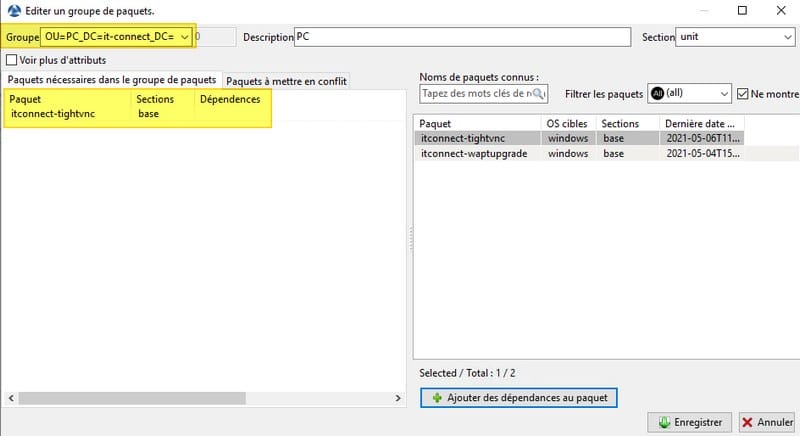Maximize the 'Editer un groupe de paquets' window
Image resolution: width=800 pixels, height=436 pixels.
click(x=742, y=10)
